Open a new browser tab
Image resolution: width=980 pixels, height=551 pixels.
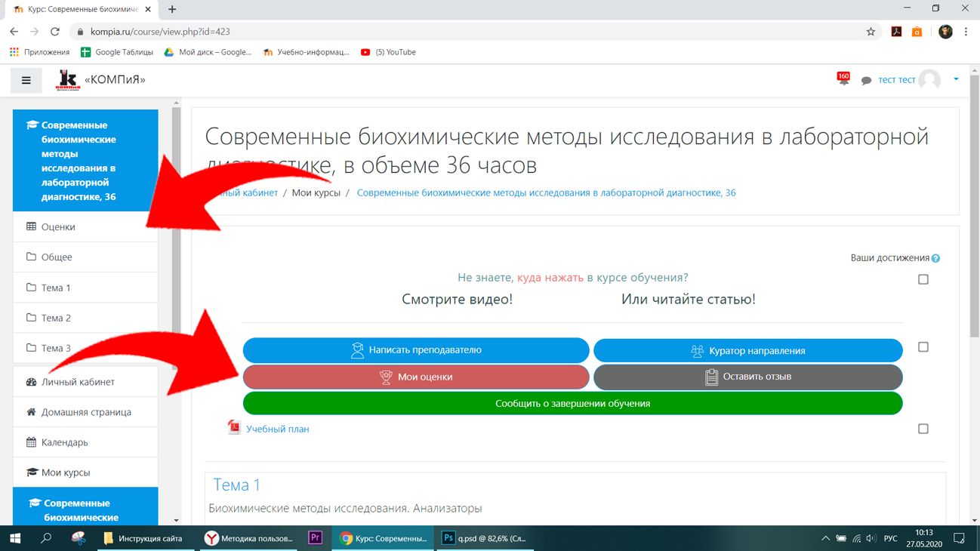tap(172, 9)
